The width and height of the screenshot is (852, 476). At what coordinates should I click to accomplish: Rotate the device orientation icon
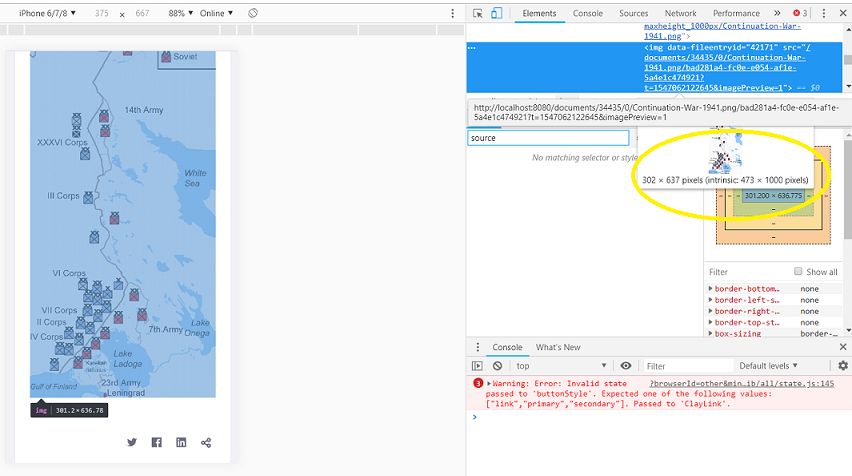click(x=253, y=13)
